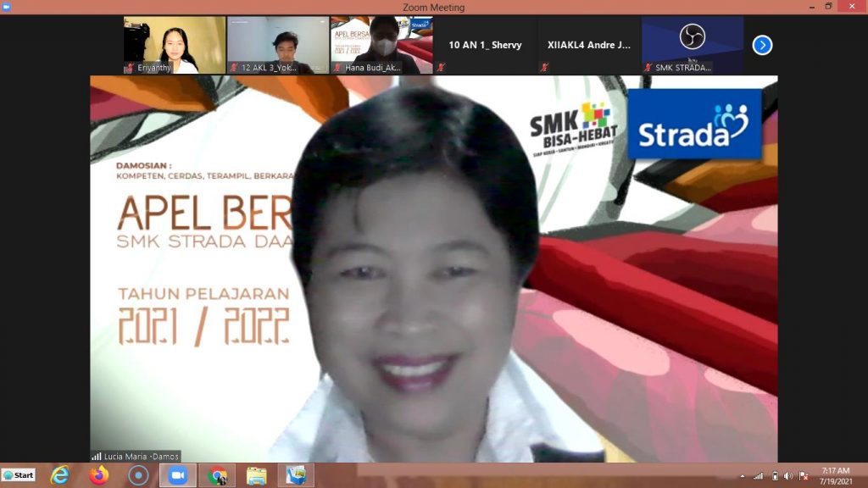Show hidden system tray icons

point(743,476)
